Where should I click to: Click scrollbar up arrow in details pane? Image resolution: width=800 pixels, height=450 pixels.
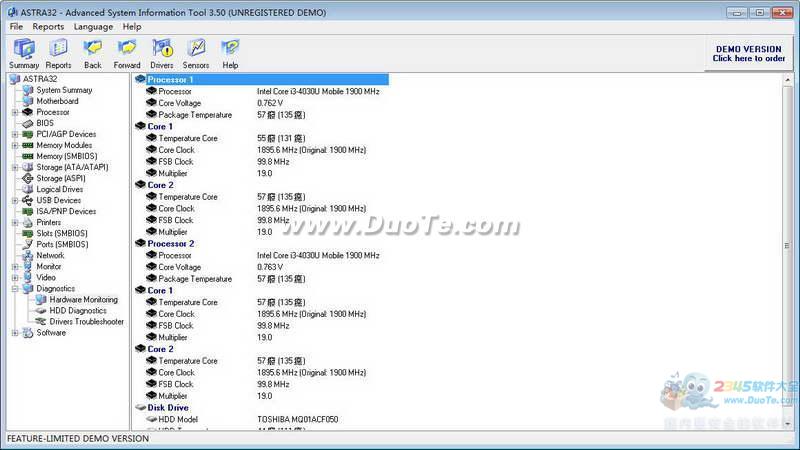[x=787, y=80]
